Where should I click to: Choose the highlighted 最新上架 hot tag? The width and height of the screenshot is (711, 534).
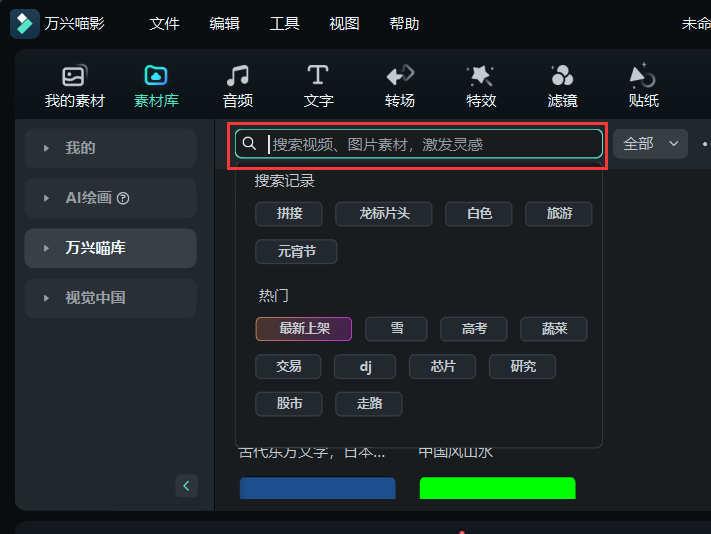[304, 329]
